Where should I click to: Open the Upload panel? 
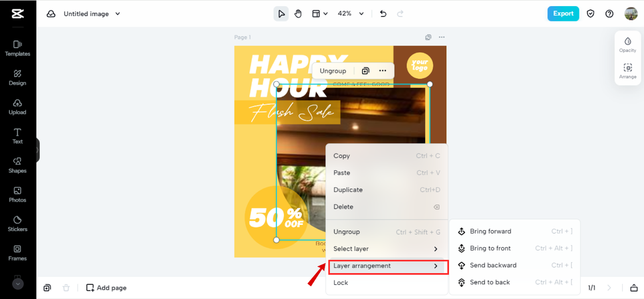pyautogui.click(x=18, y=107)
